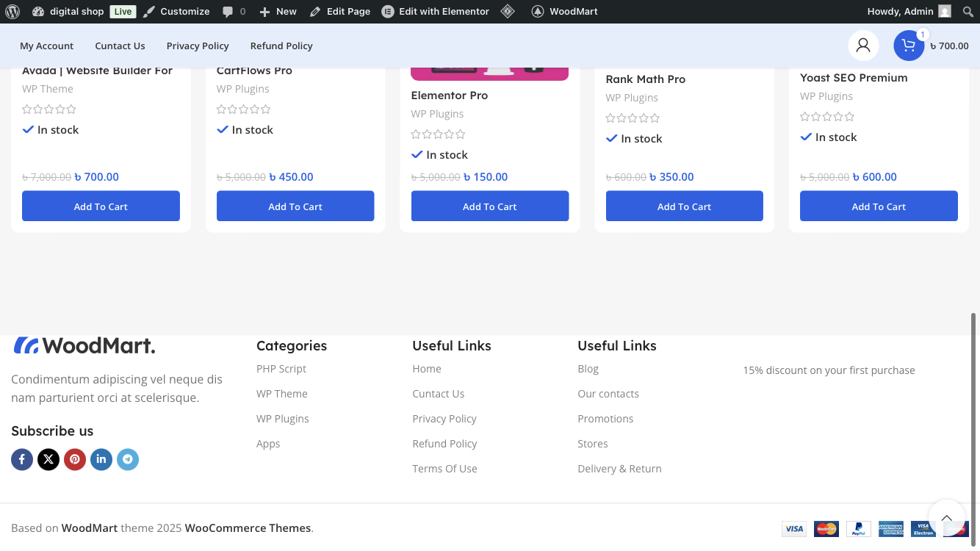
Task: Click the admin avatar image
Action: coord(945,12)
